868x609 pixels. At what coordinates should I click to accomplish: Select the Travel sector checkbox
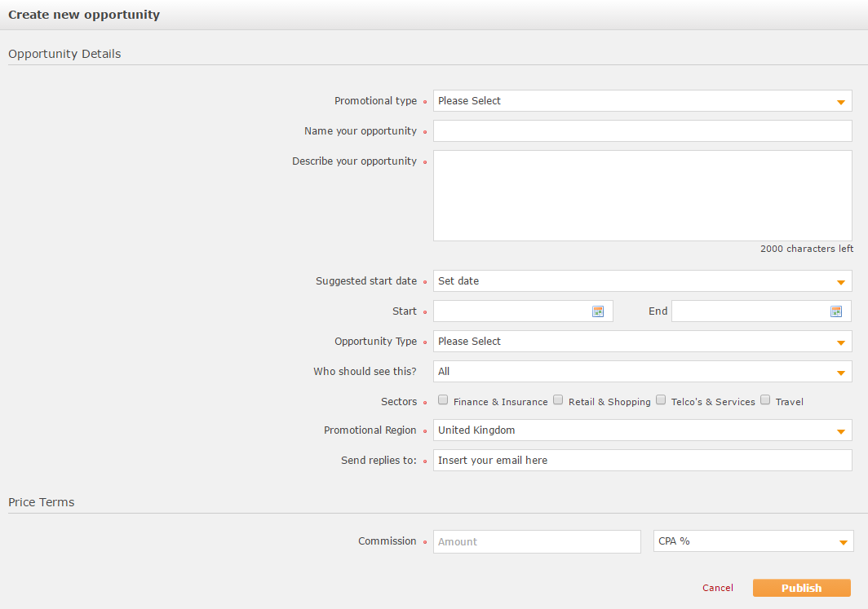[766, 400]
